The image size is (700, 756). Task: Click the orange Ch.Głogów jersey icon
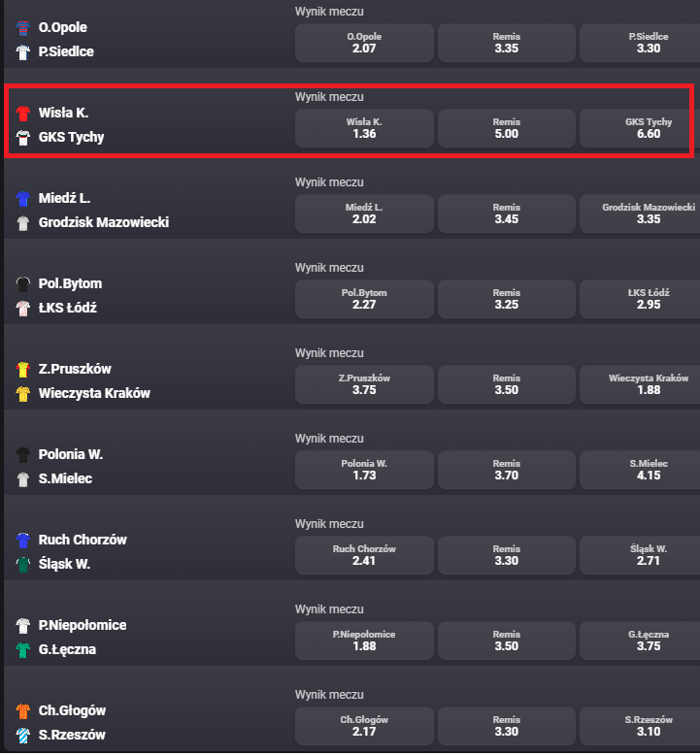click(x=22, y=710)
